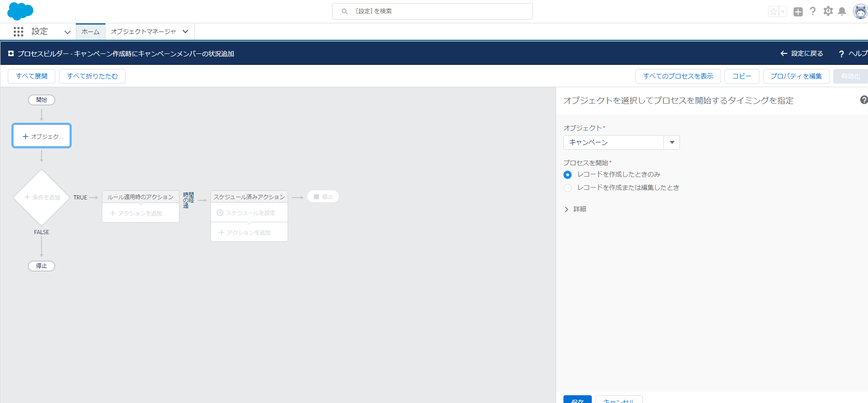
Task: Open the オブジェクトマネージャ tab
Action: coord(143,31)
